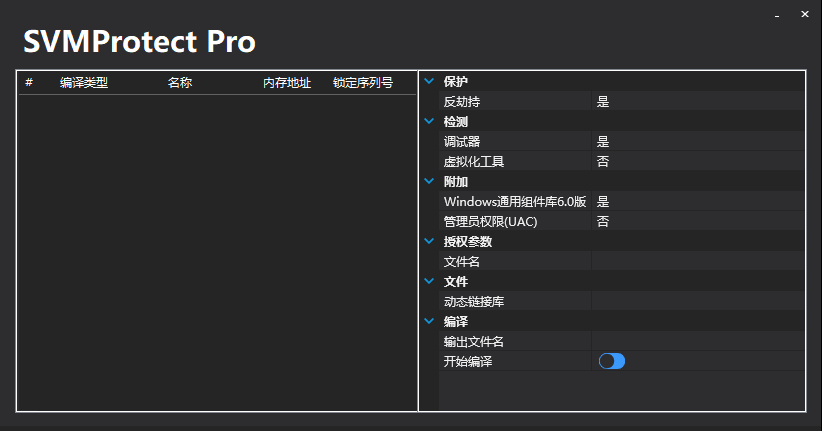Screen dimensions: 827x431
Task: Click the 动态链接库 value field
Action: tap(698, 301)
